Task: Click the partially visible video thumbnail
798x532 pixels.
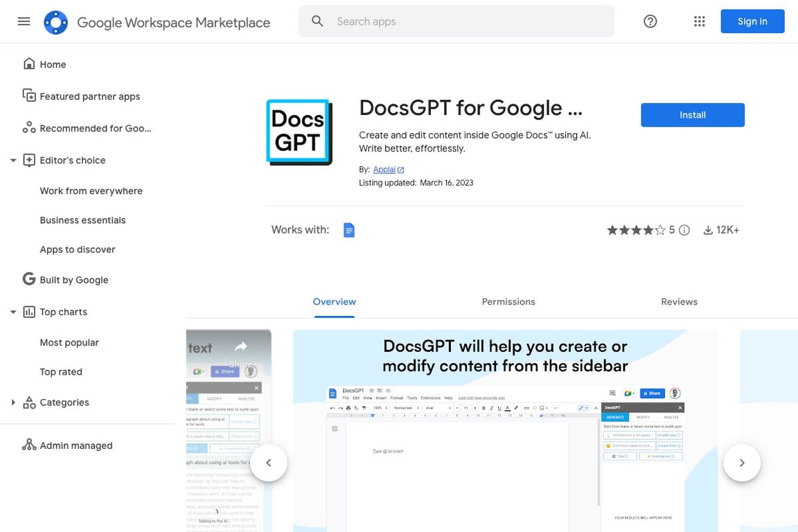Action: click(x=229, y=431)
